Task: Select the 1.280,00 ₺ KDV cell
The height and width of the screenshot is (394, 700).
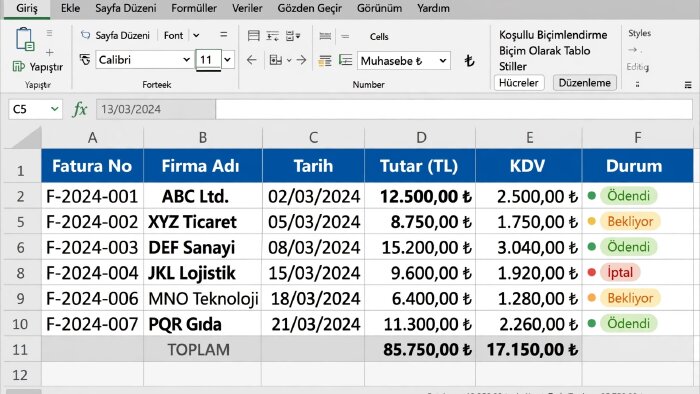Action: [529, 298]
